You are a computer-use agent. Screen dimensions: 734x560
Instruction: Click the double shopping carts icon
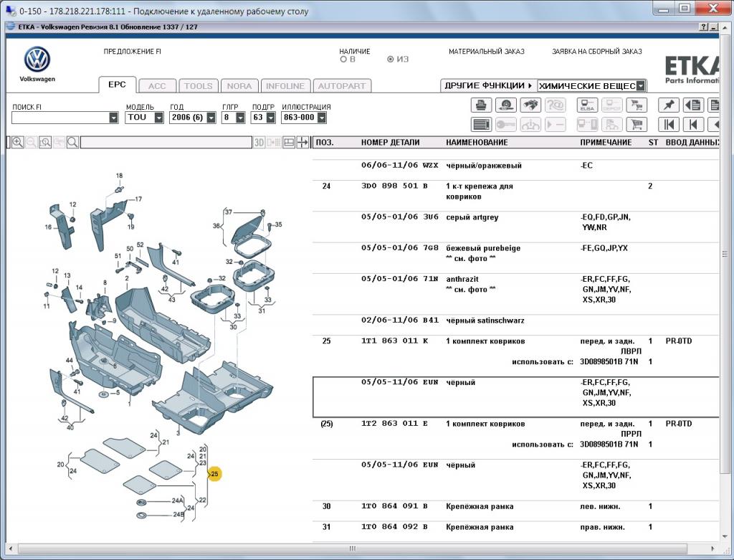pos(637,105)
